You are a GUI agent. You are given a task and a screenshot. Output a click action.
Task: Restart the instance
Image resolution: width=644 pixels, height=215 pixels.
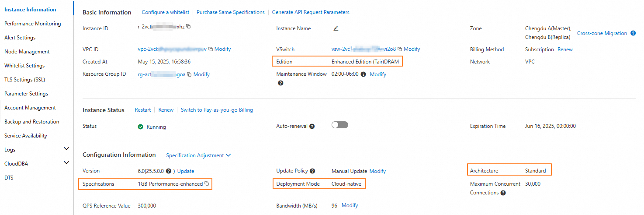(x=142, y=110)
